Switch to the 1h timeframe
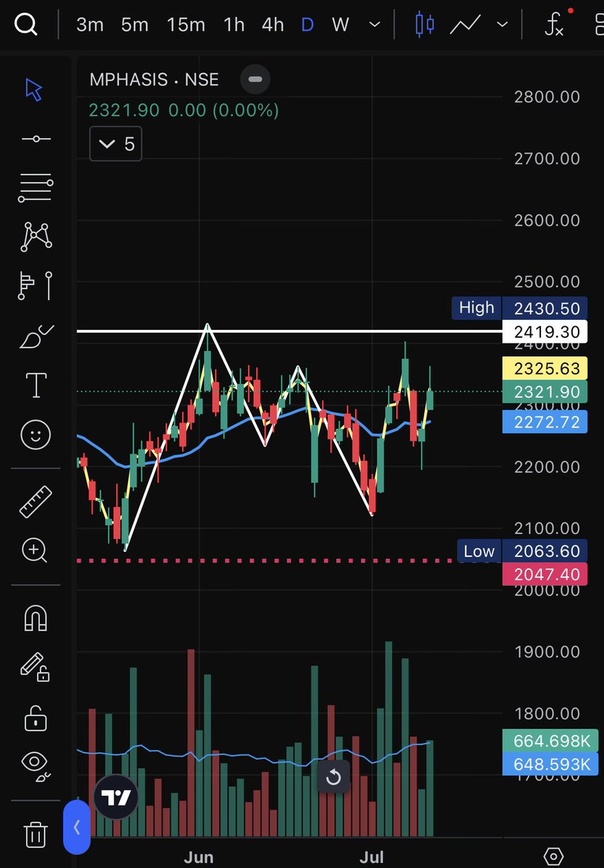This screenshot has width=604, height=868. pyautogui.click(x=234, y=25)
